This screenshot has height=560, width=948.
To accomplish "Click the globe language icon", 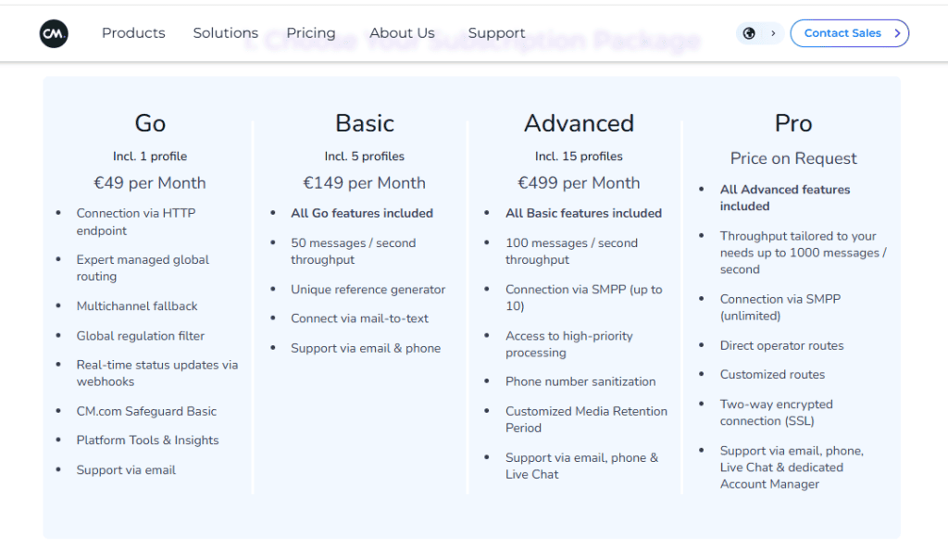I will [x=750, y=33].
